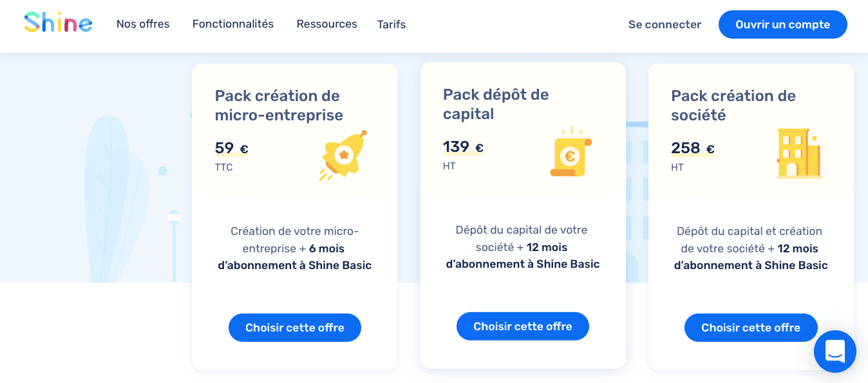Choose the dépôt de capital offer
The image size is (868, 383).
pyautogui.click(x=522, y=326)
